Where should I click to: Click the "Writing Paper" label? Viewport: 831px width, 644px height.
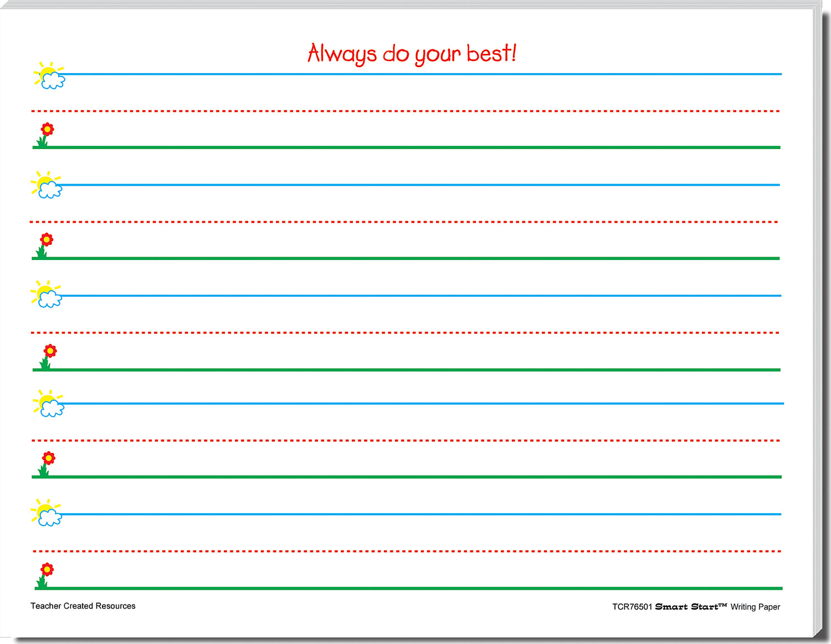click(x=755, y=607)
